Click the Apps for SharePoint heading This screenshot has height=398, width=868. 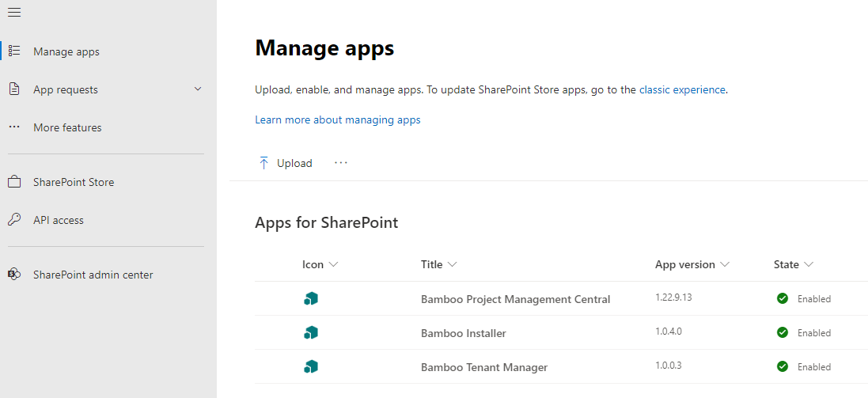pyautogui.click(x=327, y=222)
